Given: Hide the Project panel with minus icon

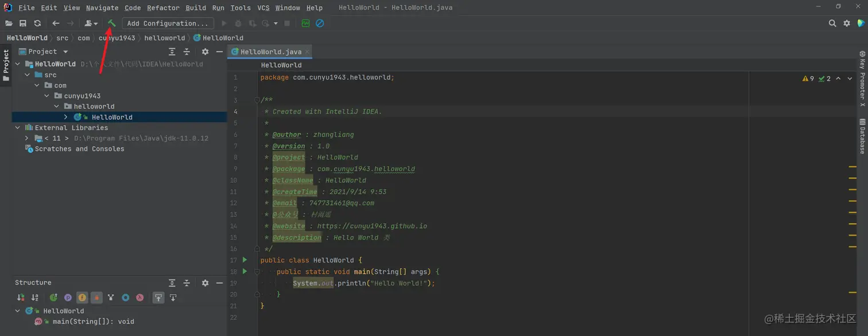Looking at the screenshot, I should coord(219,52).
